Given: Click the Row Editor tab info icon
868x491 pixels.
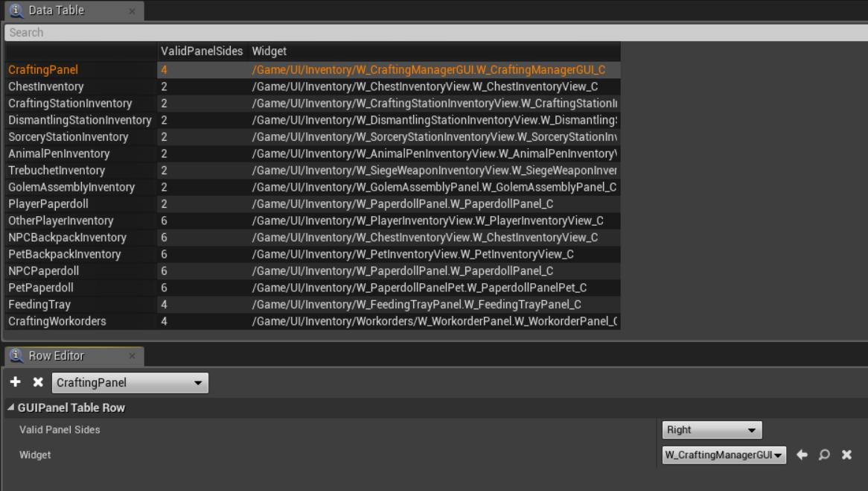Looking at the screenshot, I should coord(16,356).
